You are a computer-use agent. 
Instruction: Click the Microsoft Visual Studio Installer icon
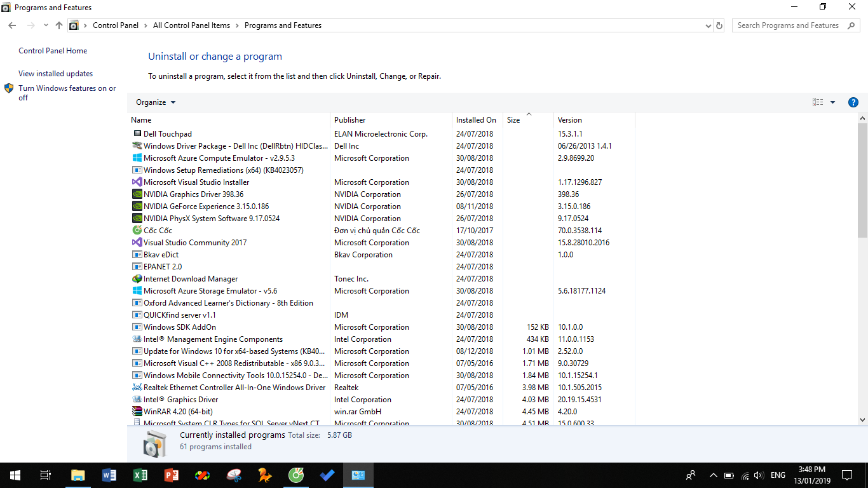coord(137,182)
